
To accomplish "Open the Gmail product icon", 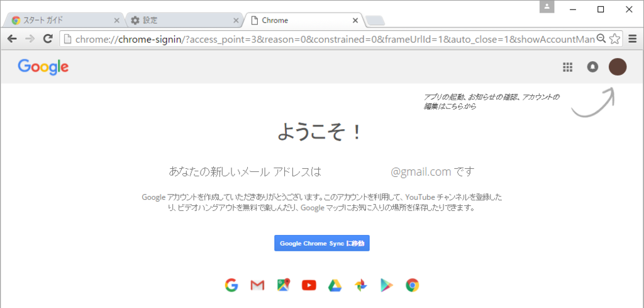I will tap(257, 285).
